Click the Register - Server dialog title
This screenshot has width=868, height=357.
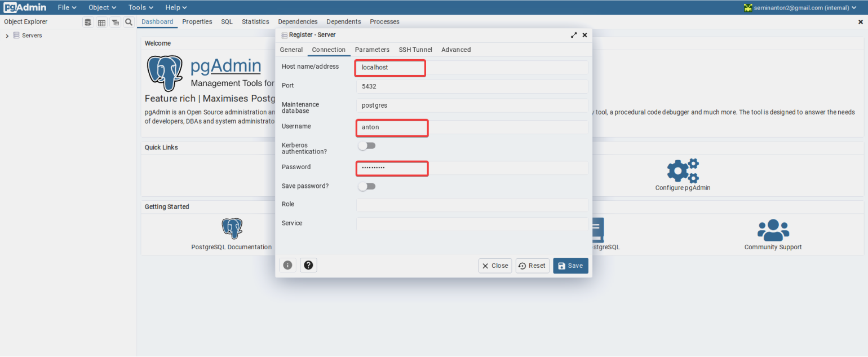tap(312, 35)
